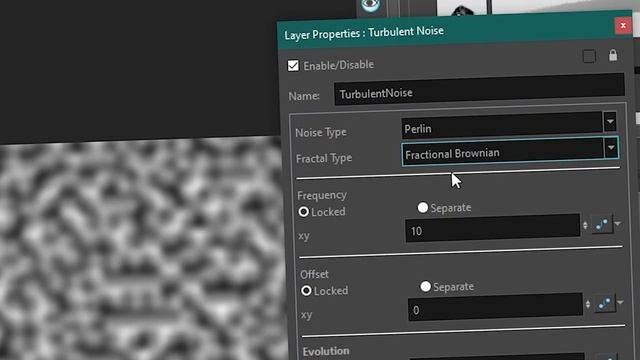Open the Offset function dropdown arrow
Screen dimensions: 640x360
(620, 302)
